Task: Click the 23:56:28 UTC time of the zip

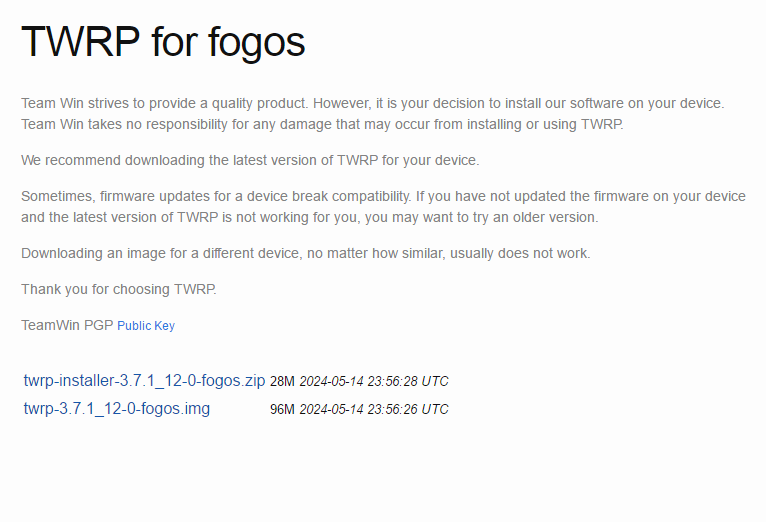Action: coord(407,381)
